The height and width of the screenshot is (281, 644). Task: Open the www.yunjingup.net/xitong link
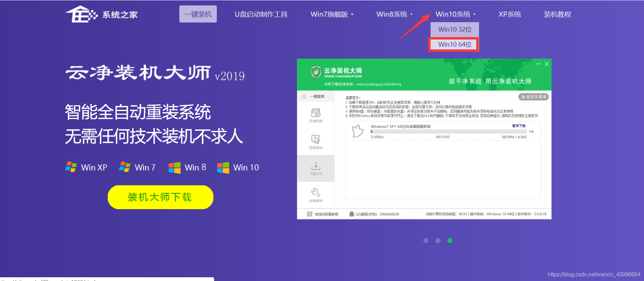[379, 84]
